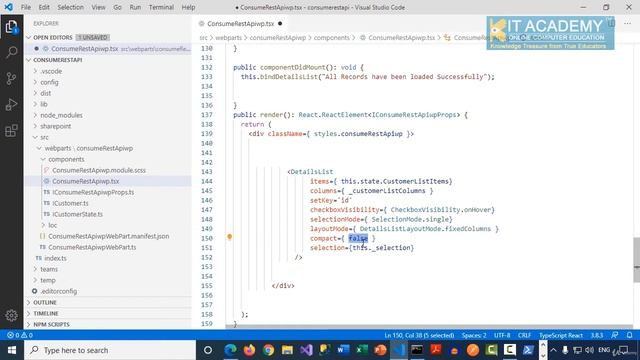Image resolution: width=640 pixels, height=360 pixels.
Task: Open Excel from the taskbar
Action: (x=362, y=350)
